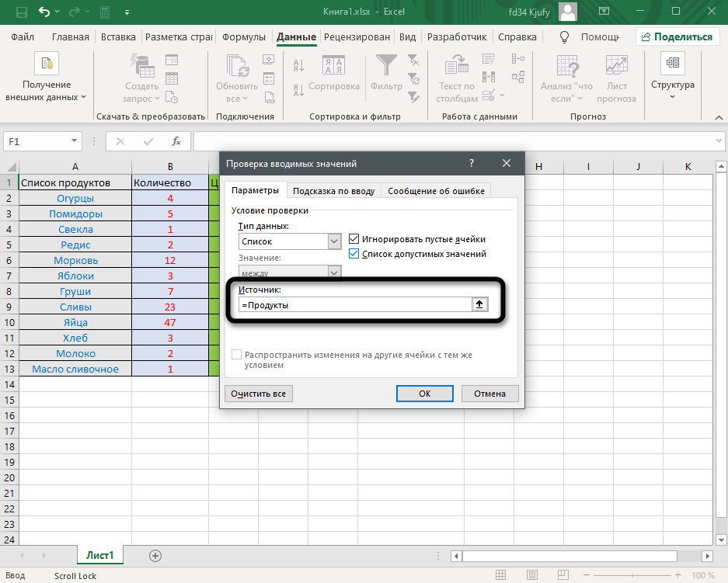Click the range selector icon in Источник field
Viewport: 728px width, 583px height.
(480, 305)
